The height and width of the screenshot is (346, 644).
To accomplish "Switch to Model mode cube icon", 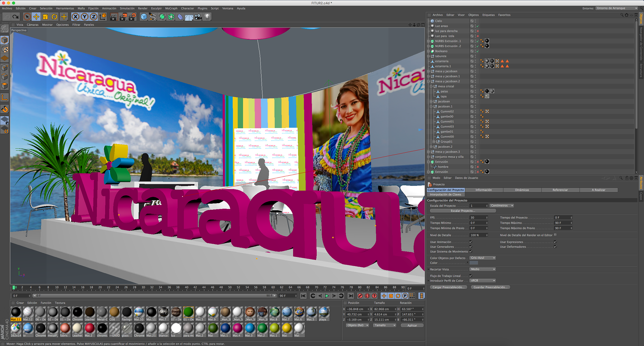I will pyautogui.click(x=5, y=40).
